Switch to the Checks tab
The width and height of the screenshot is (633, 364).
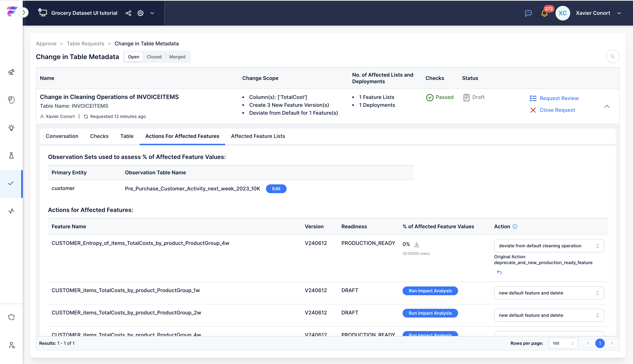coord(99,136)
